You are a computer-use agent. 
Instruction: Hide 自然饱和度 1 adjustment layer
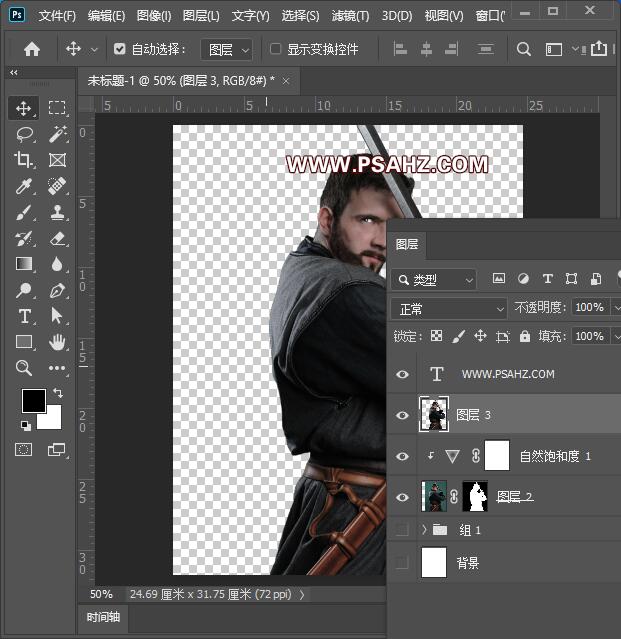coord(402,456)
